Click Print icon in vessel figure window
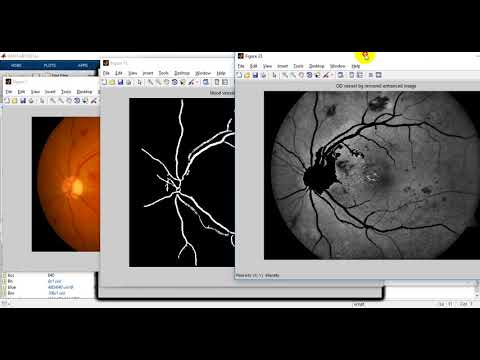This screenshot has width=480, height=360. click(128, 82)
